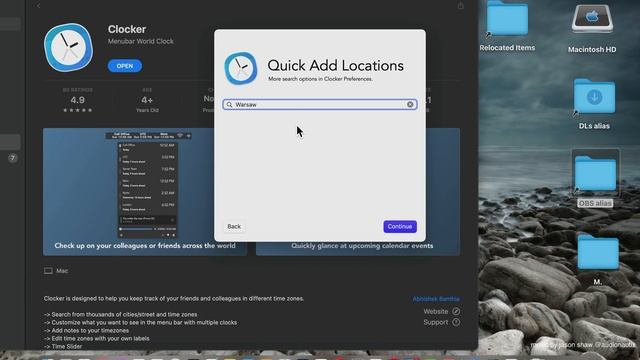Open the developer Website link
Screen dimensions: 640x360
pyautogui.click(x=436, y=311)
